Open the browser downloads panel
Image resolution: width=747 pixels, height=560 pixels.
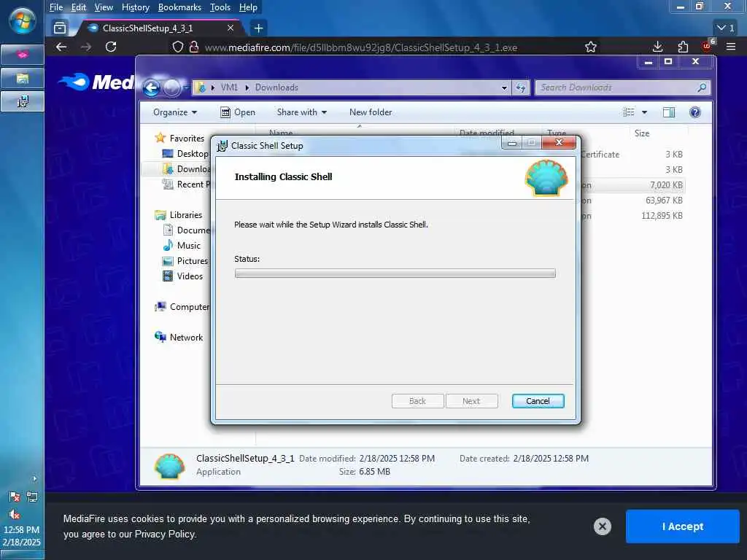click(x=657, y=47)
